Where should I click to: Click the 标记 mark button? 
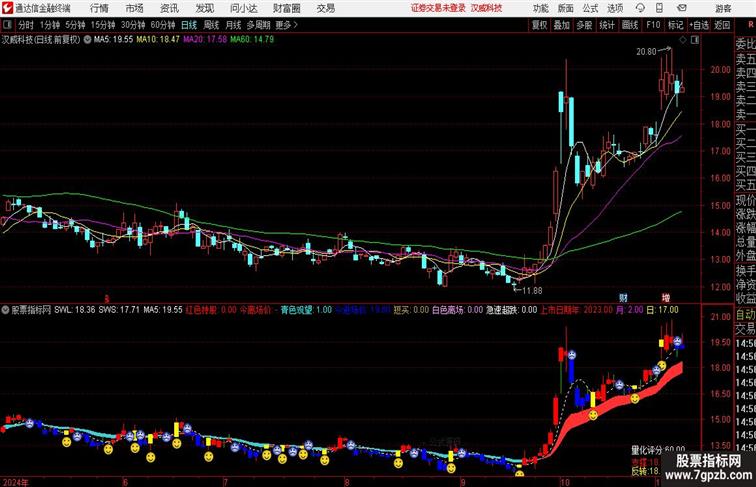(675, 25)
